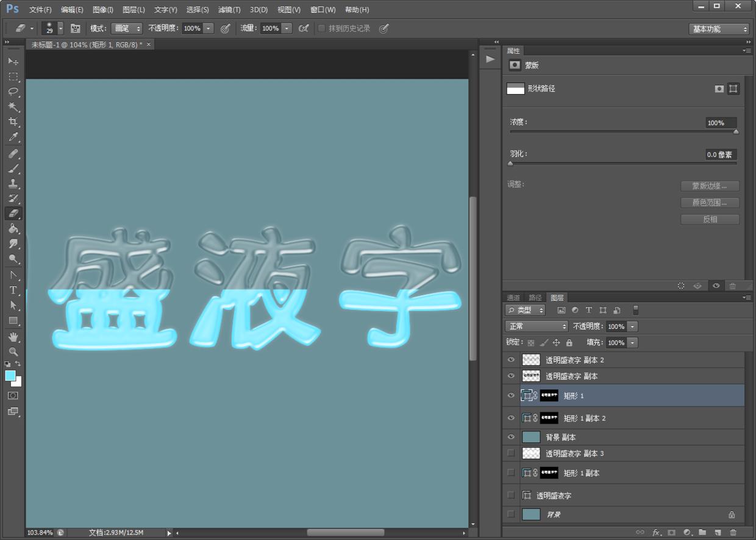Open the 正常 blend mode dropdown

pos(537,326)
